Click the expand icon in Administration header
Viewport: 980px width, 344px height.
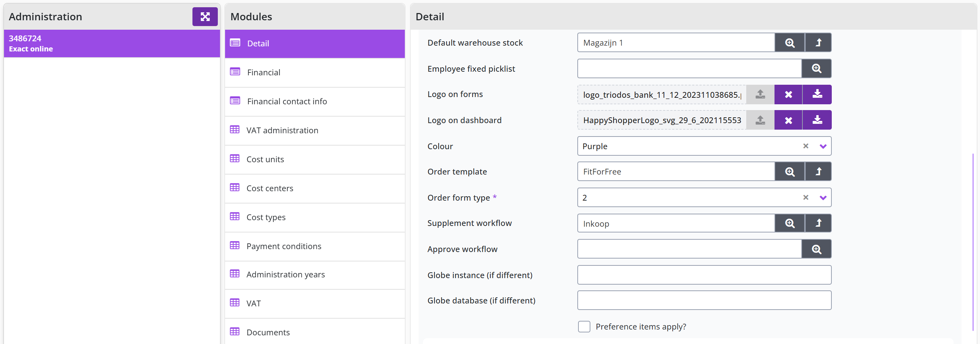pos(205,17)
